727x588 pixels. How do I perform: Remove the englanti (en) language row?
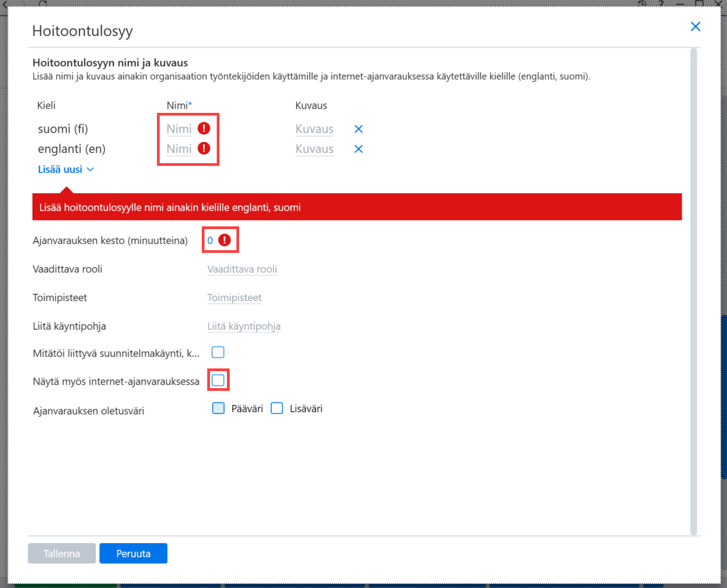[x=358, y=149]
